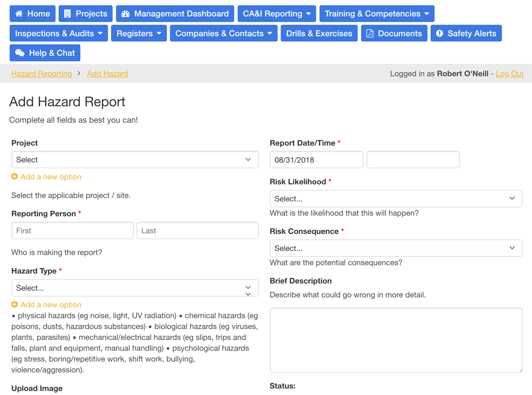Click the Brief Description text area
This screenshot has width=532, height=395.
396,340
